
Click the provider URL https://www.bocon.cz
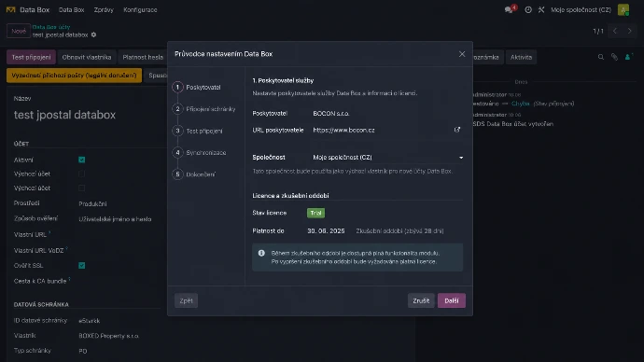[343, 130]
